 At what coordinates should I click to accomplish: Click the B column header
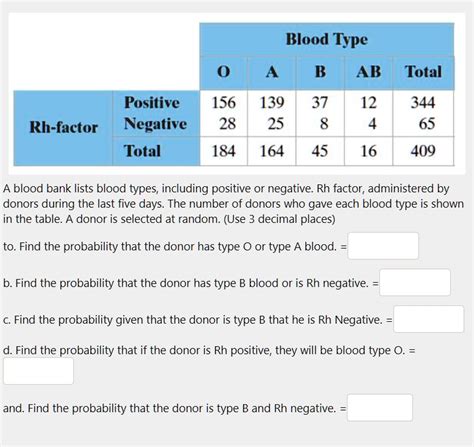tap(320, 73)
